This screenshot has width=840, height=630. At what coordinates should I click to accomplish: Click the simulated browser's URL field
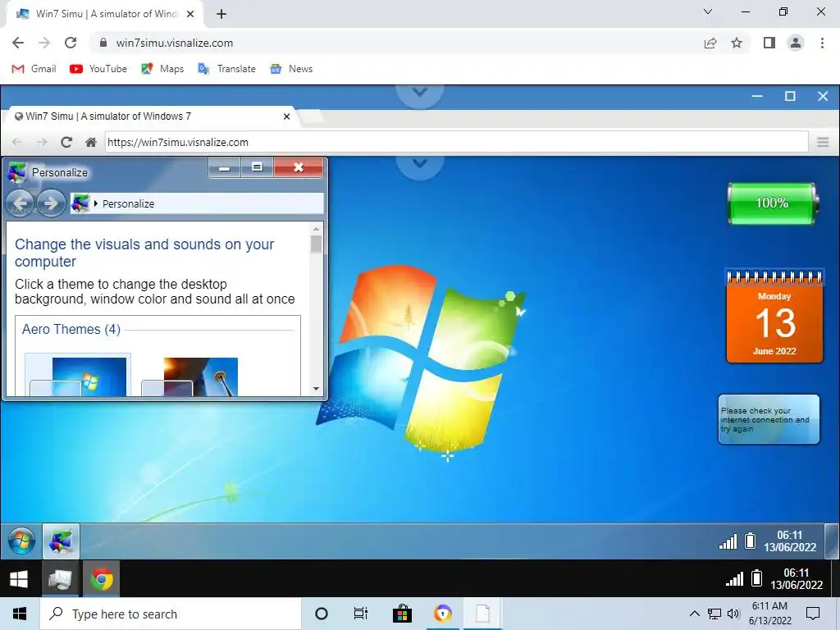click(x=456, y=142)
